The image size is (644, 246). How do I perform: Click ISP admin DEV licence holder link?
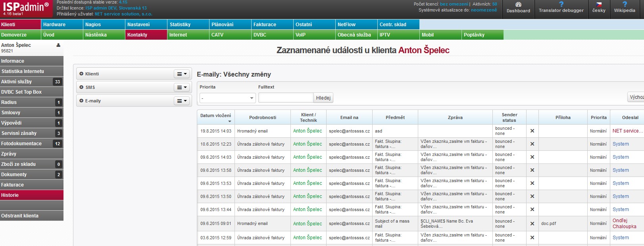point(116,8)
